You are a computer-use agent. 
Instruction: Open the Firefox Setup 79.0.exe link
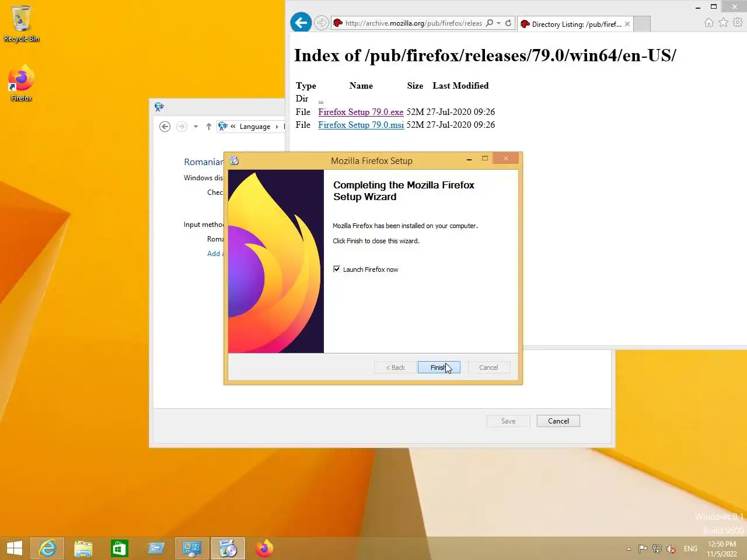click(x=361, y=112)
